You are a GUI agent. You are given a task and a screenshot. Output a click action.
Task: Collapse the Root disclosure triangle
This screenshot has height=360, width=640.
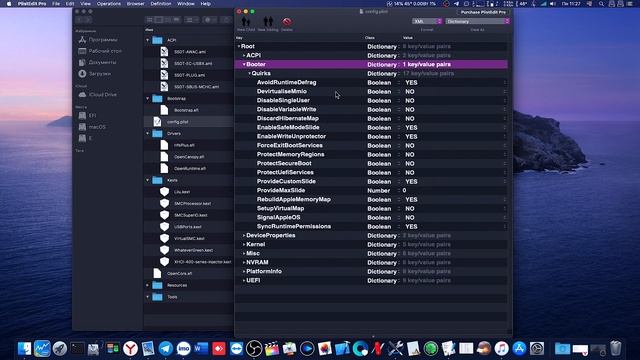click(239, 47)
